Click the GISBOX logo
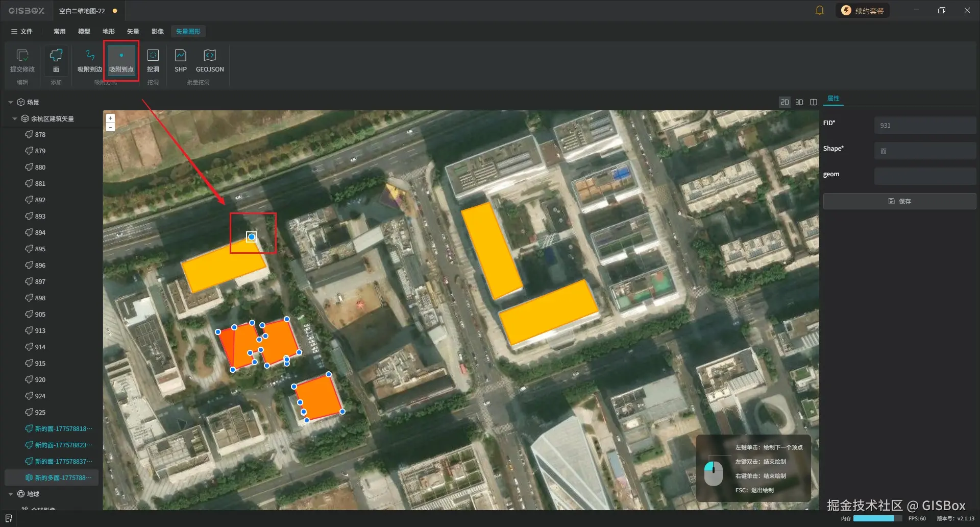Viewport: 980px width, 527px height. click(26, 11)
